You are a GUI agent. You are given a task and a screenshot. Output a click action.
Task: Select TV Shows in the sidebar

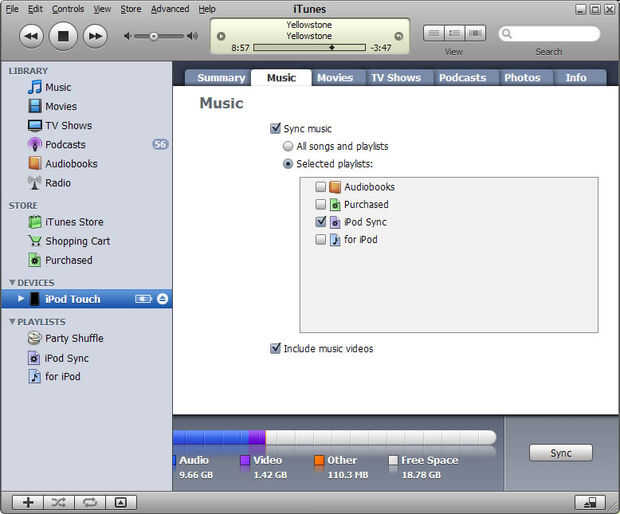[x=68, y=125]
